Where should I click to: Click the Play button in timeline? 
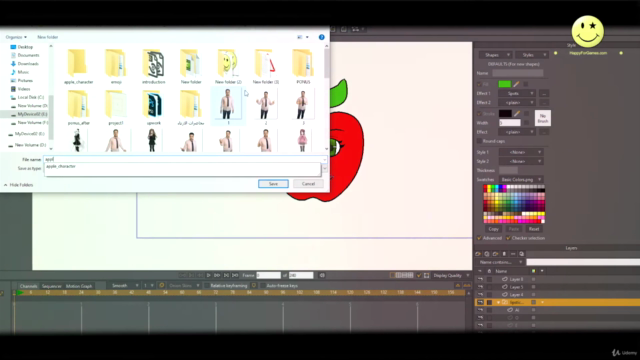coord(209,276)
